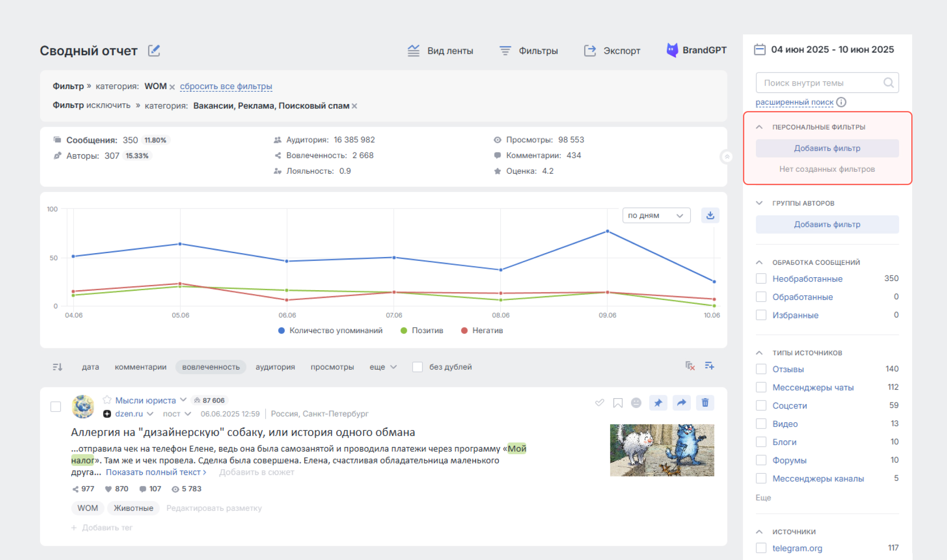This screenshot has width=947, height=560.
Task: Click the edit pencil icon beside Сводный отчет
Action: [154, 51]
